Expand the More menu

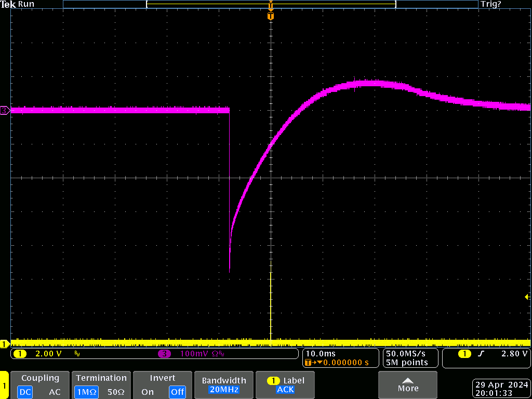pos(408,385)
